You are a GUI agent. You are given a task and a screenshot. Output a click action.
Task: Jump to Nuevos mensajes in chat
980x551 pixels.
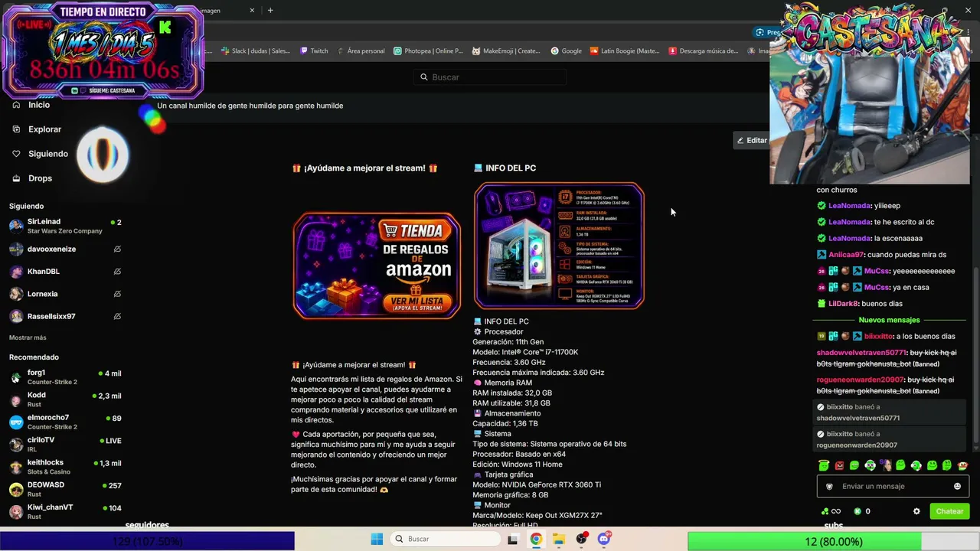point(889,320)
